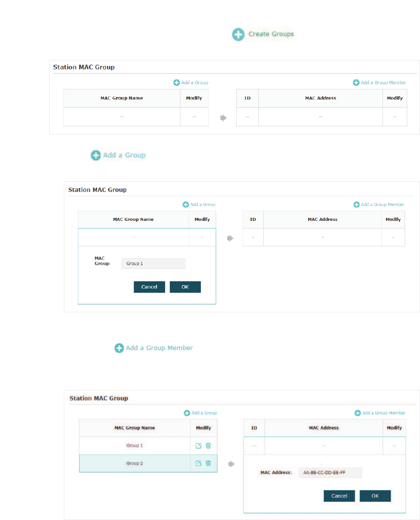Delete Group 2 with its trash icon
This screenshot has width=420, height=520.
pos(209,463)
